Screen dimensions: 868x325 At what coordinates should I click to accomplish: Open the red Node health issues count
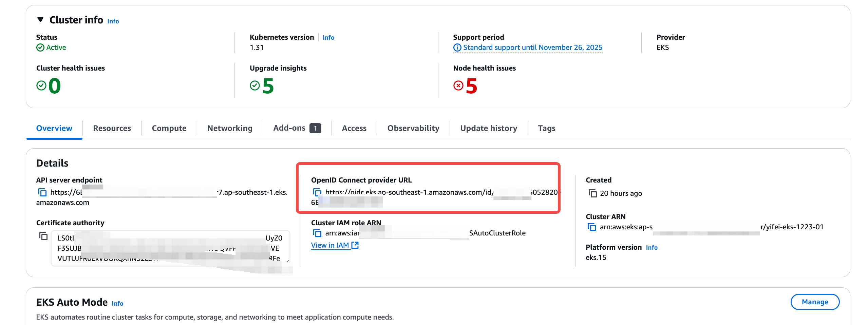tap(472, 86)
